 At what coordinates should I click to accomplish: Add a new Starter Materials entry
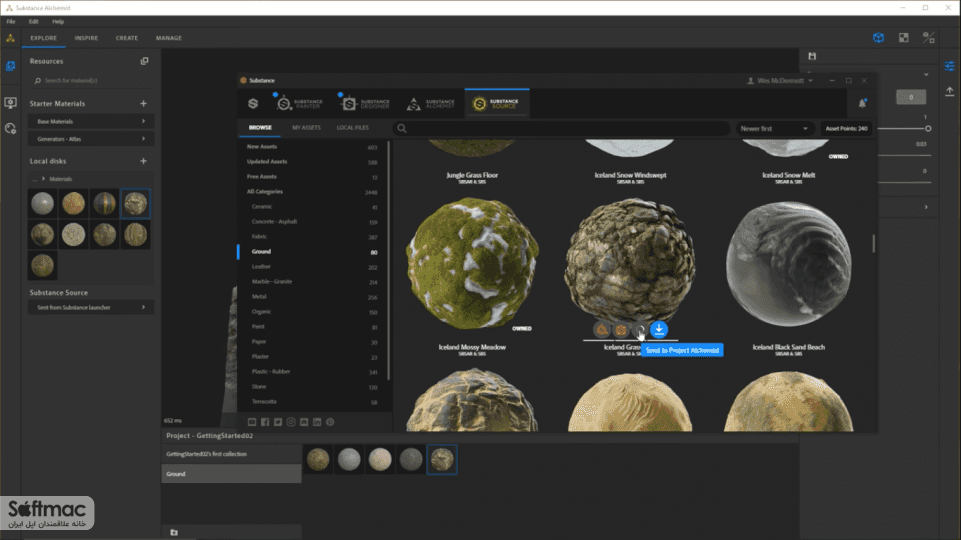(x=143, y=104)
